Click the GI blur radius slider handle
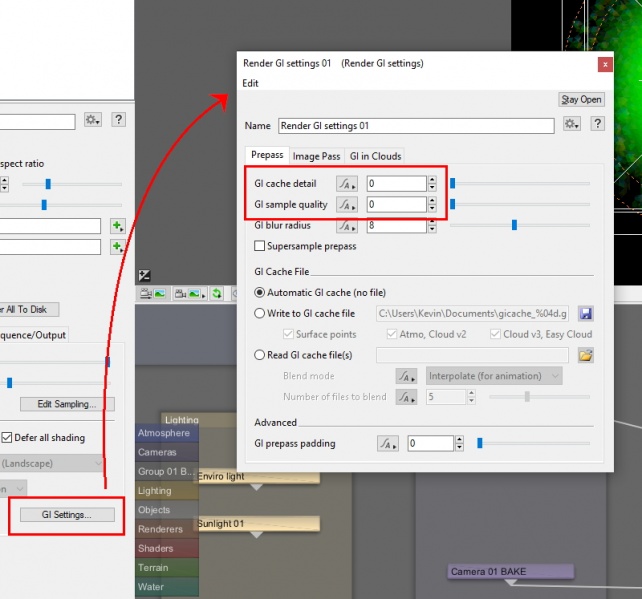This screenshot has width=642, height=599. point(514,225)
